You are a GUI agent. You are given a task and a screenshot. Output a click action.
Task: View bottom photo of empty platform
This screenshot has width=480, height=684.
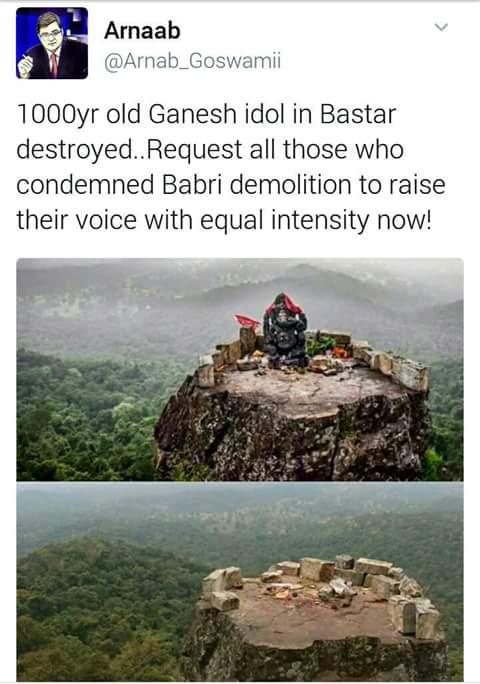tap(240, 581)
